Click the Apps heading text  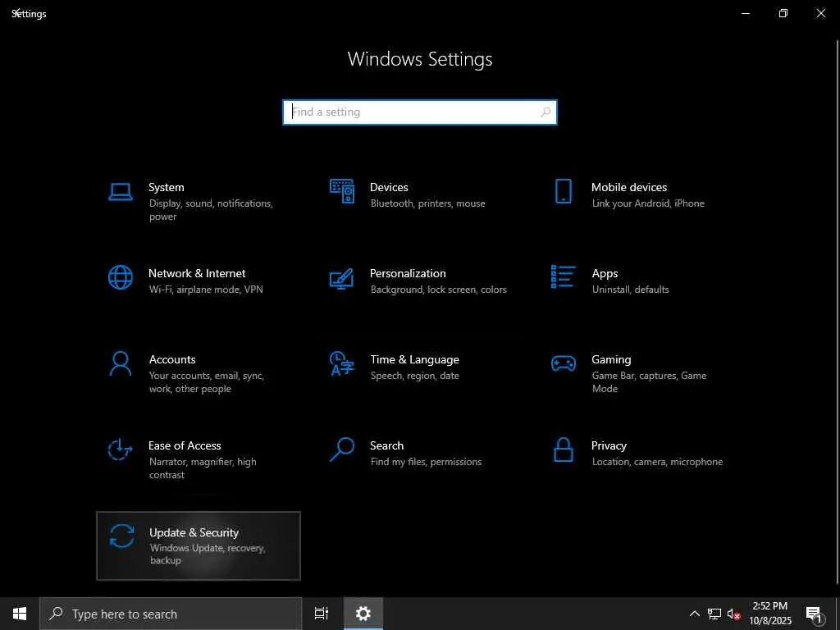point(605,274)
